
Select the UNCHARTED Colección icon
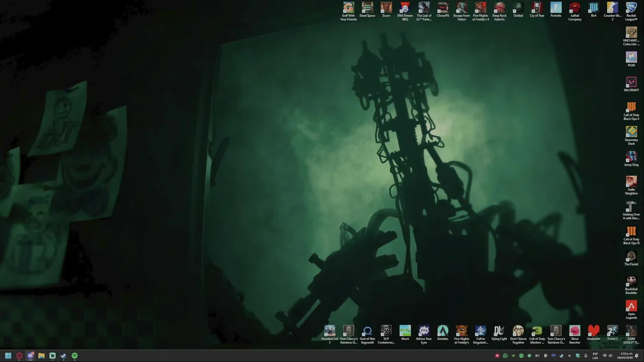631,36
